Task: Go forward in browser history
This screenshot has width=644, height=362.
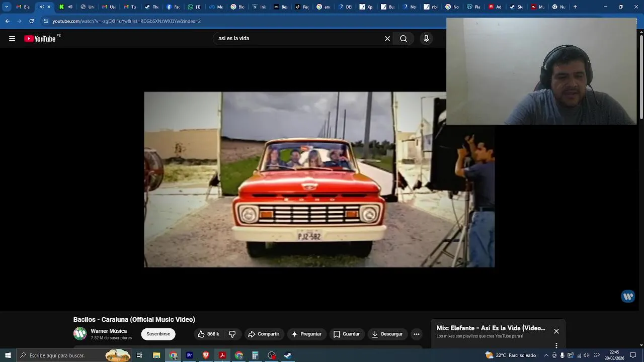Action: [x=19, y=21]
